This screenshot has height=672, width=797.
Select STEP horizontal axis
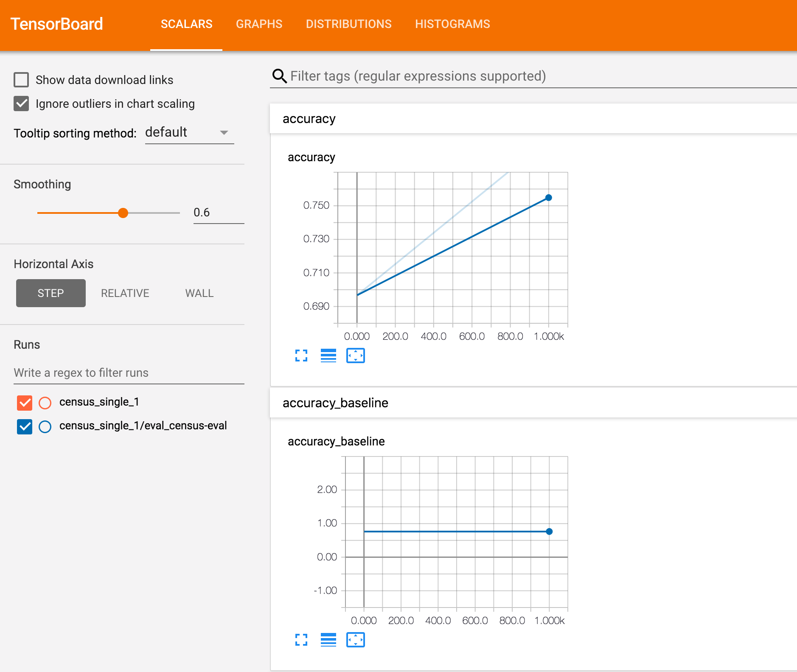(51, 293)
